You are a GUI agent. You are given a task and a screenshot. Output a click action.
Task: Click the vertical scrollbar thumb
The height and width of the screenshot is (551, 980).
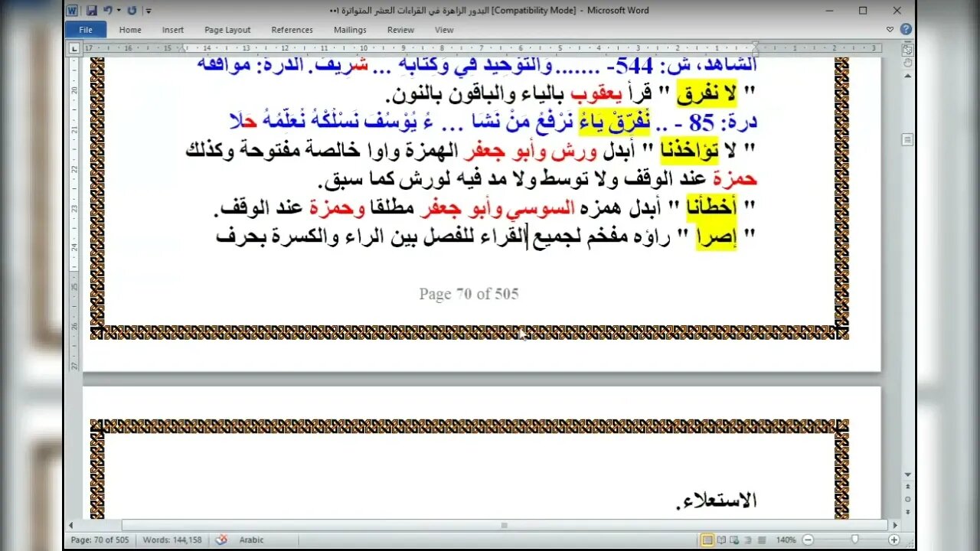907,140
